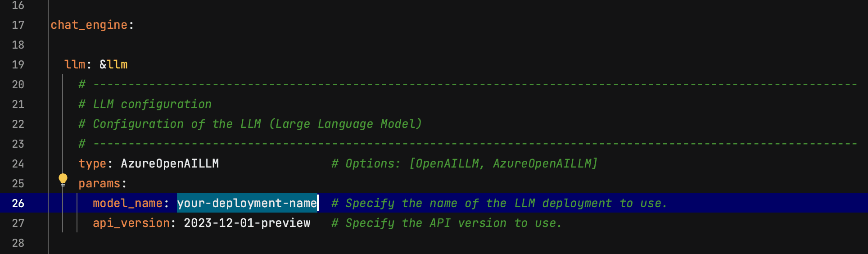Click the 2023-12-01-preview version value
Viewport: 868px width, 254px height.
[x=247, y=223]
